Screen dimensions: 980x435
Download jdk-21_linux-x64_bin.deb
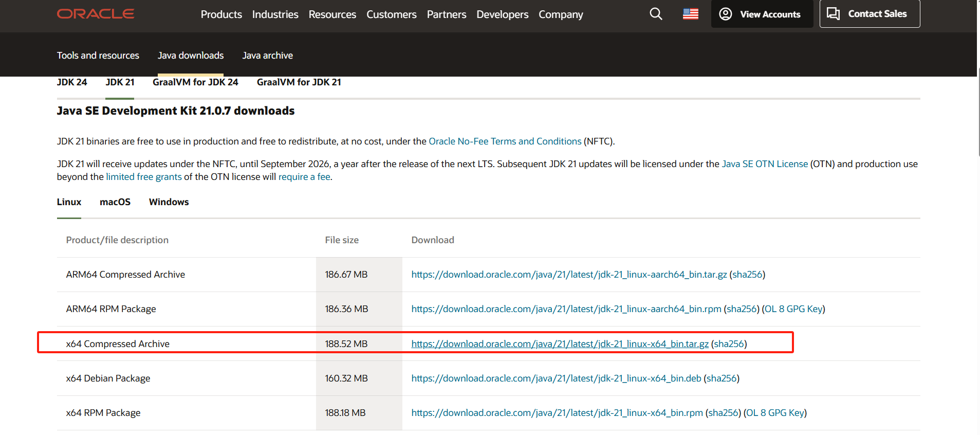tap(557, 378)
